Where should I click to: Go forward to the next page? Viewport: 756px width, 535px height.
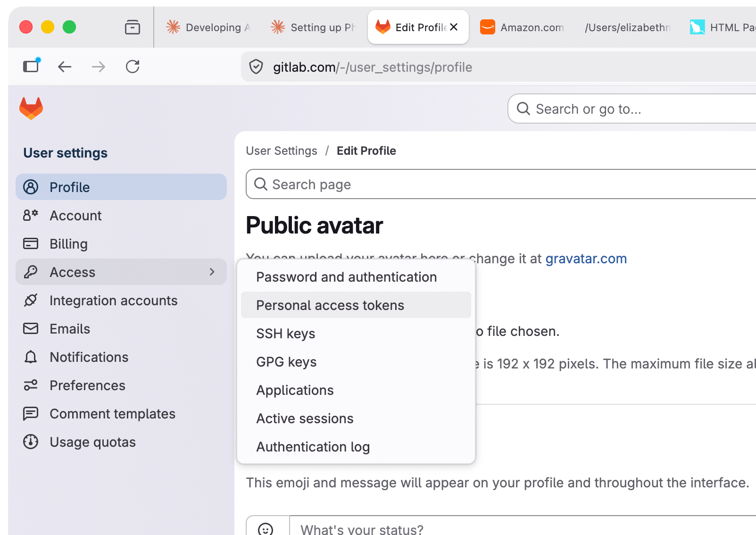point(99,67)
